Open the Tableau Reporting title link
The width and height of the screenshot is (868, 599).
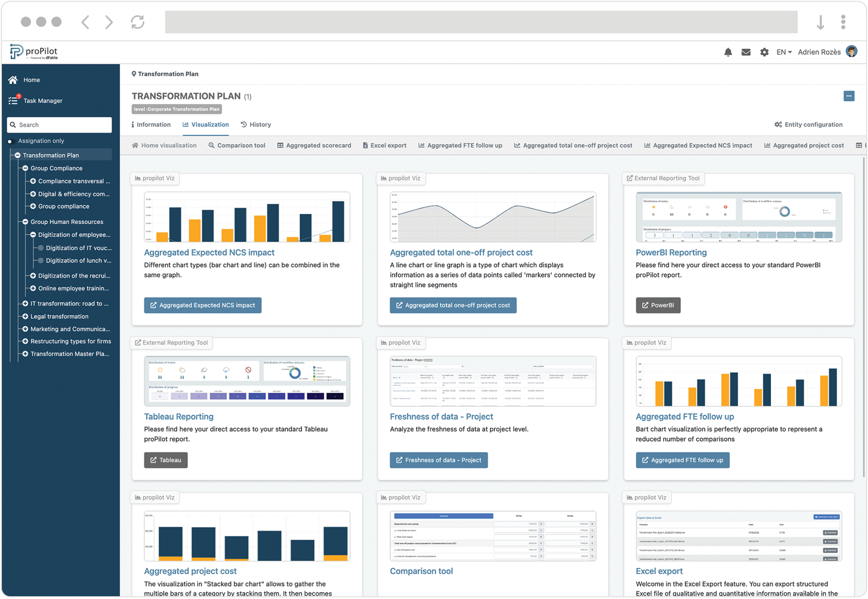coord(178,416)
